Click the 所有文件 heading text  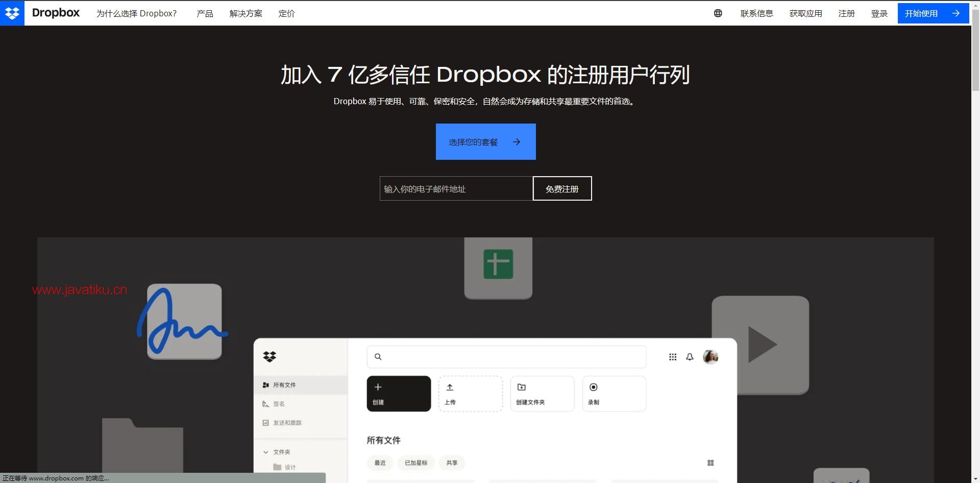(x=384, y=440)
